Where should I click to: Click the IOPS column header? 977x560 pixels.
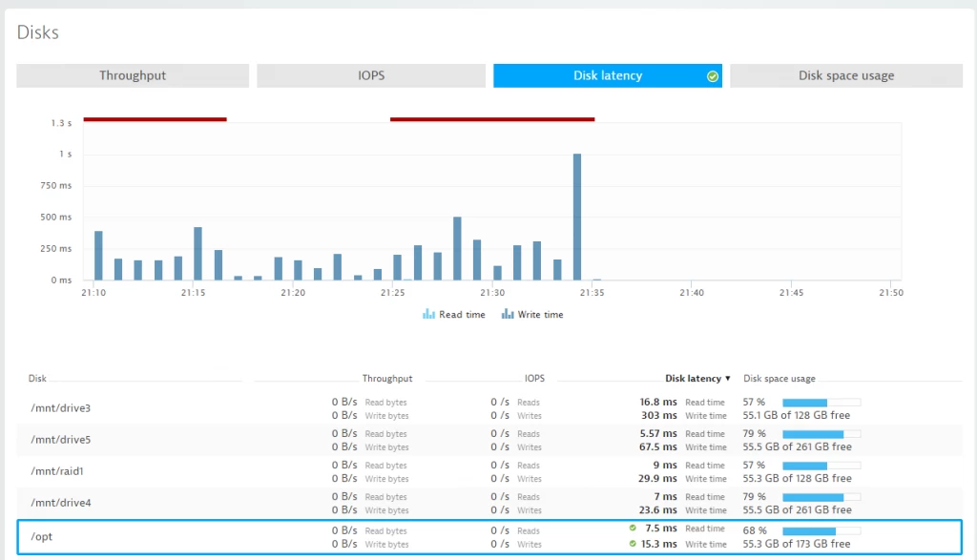(534, 378)
